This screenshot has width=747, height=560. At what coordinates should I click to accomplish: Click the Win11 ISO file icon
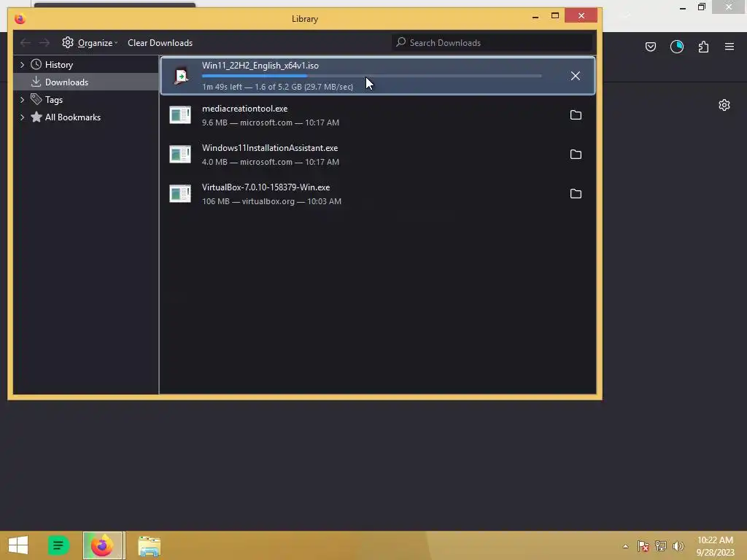click(181, 76)
